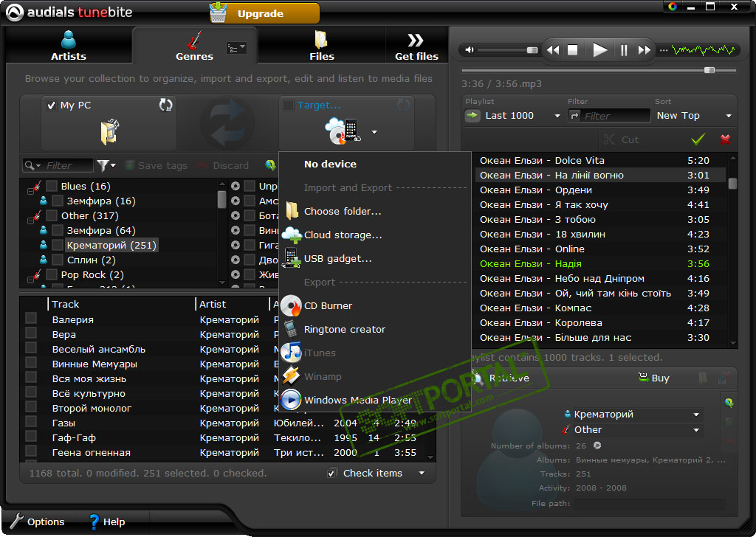The width and height of the screenshot is (756, 537).
Task: Click the play button
Action: 599,49
